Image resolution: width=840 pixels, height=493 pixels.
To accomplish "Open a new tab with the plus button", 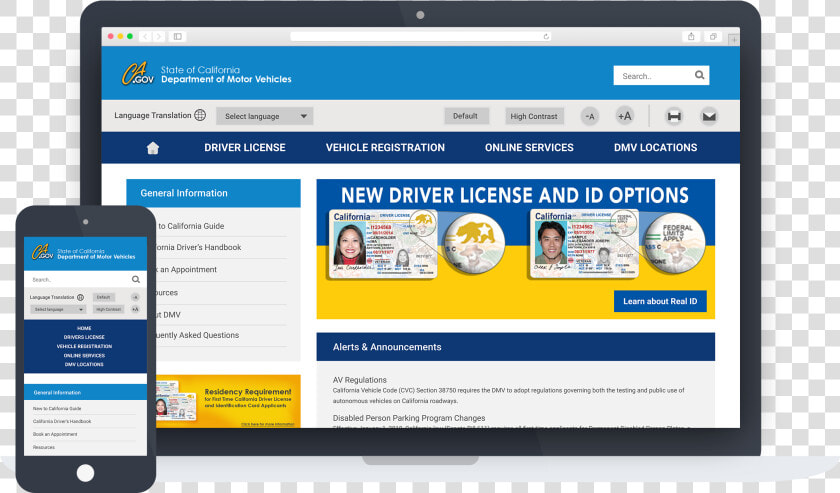I will click(733, 40).
